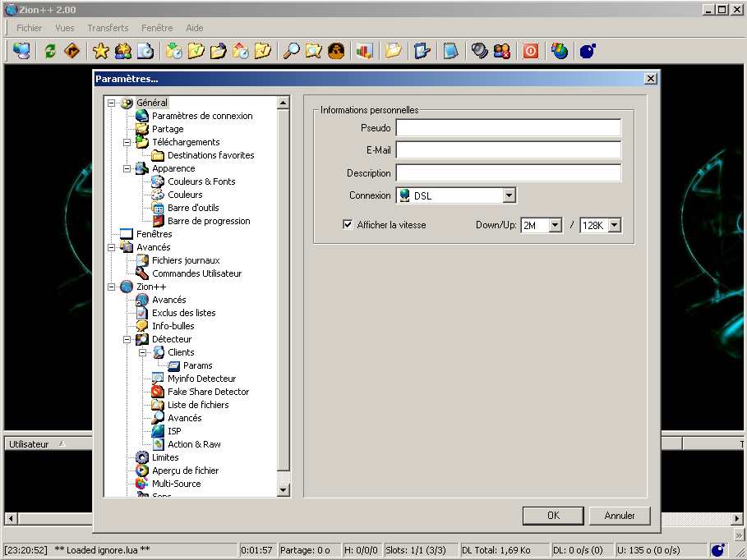Open the Vues menu
The width and height of the screenshot is (747, 560).
pyautogui.click(x=65, y=28)
